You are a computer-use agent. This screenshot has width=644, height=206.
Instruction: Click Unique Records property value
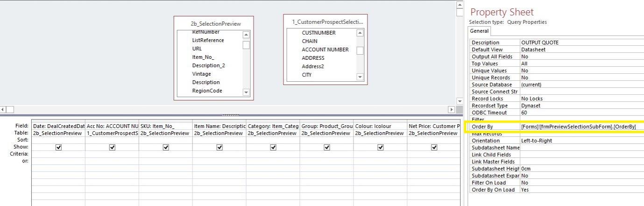[x=582, y=78]
